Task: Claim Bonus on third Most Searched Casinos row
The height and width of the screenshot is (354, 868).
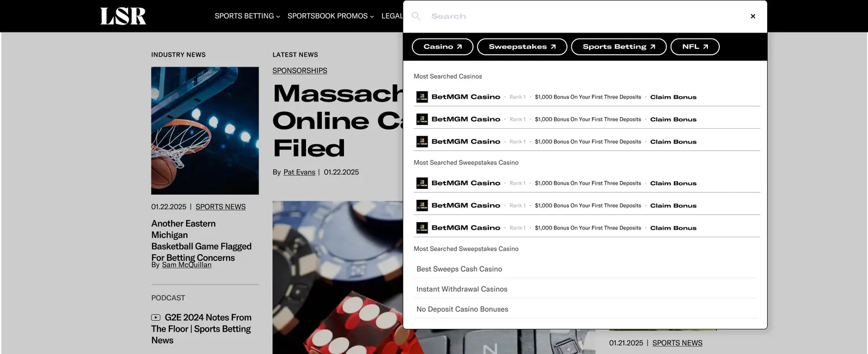Action: tap(673, 142)
